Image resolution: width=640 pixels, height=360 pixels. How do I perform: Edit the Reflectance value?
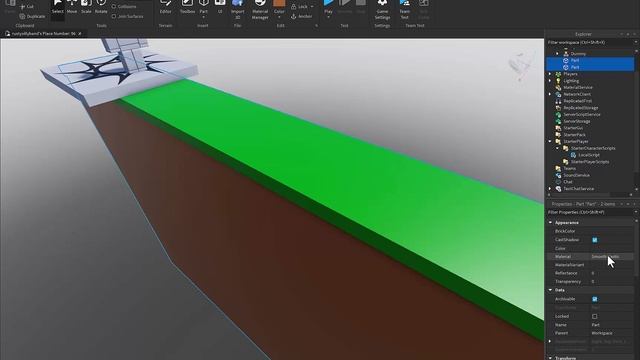(x=611, y=273)
